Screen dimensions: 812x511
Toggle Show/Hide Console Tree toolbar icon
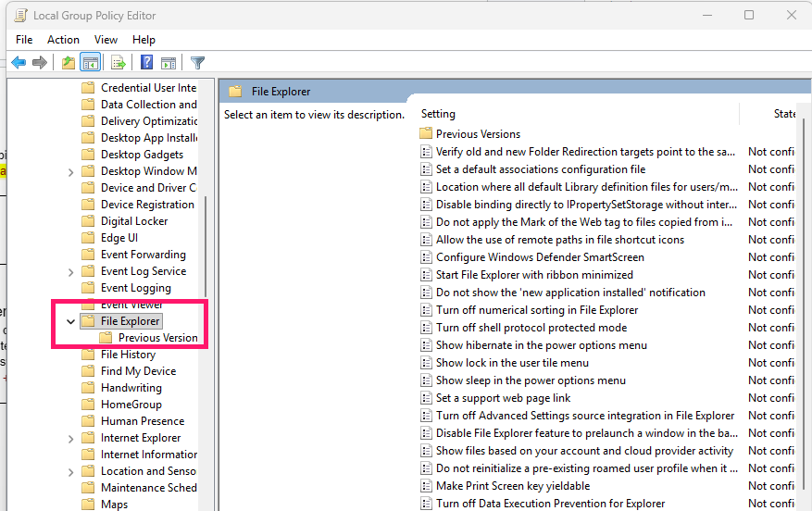(91, 63)
